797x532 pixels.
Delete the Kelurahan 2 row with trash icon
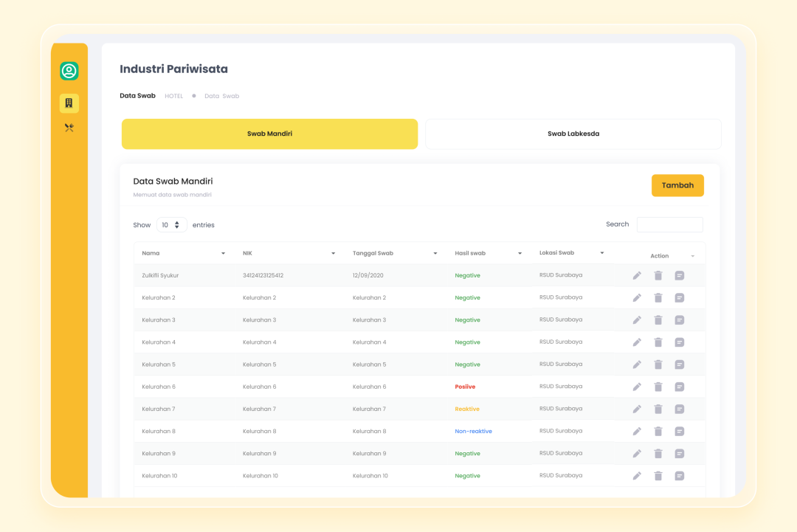pos(658,298)
